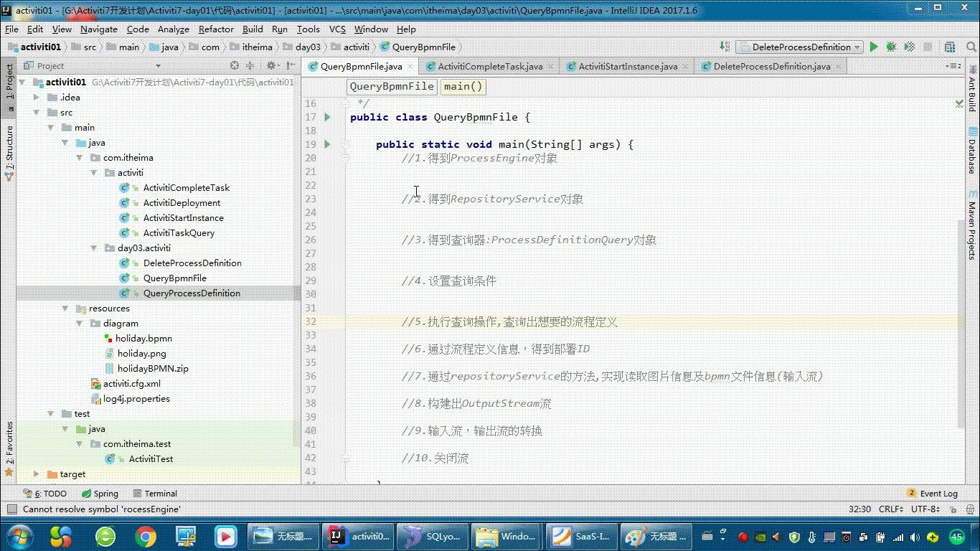Close the DeleteProcessDefinition.java tab

837,67
